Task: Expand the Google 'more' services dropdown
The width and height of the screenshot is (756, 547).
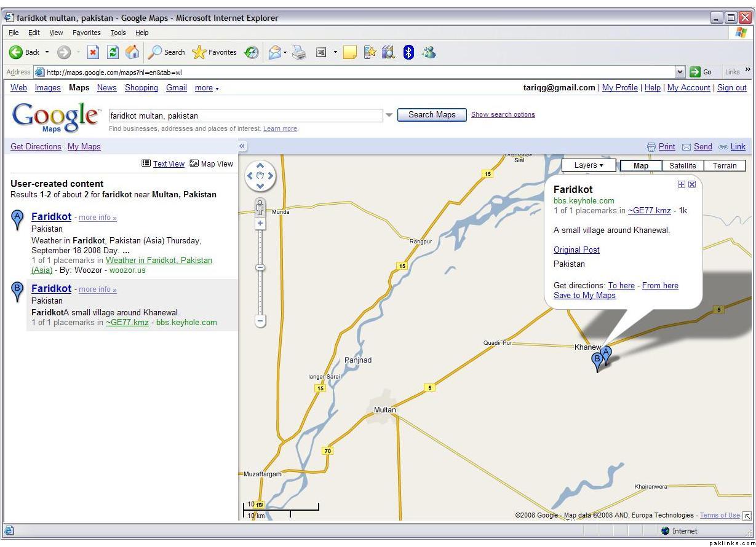Action: tap(206, 88)
